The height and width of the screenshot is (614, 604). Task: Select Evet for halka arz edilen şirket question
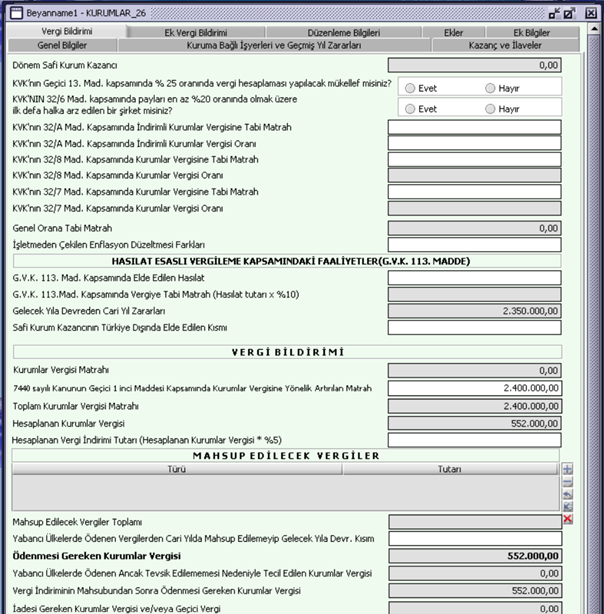410,108
